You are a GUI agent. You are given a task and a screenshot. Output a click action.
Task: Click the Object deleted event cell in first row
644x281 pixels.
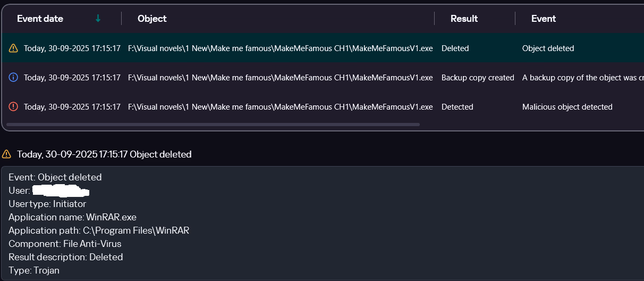click(x=548, y=48)
